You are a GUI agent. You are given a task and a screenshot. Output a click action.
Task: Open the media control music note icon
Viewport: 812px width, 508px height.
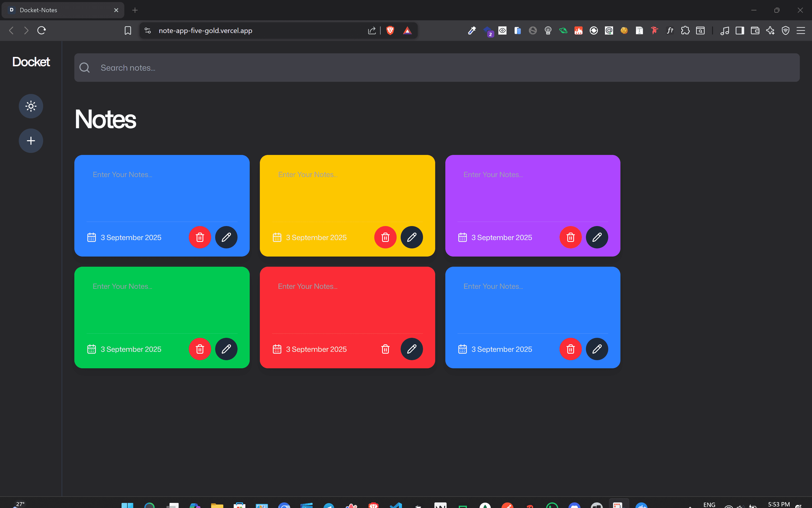coord(725,30)
